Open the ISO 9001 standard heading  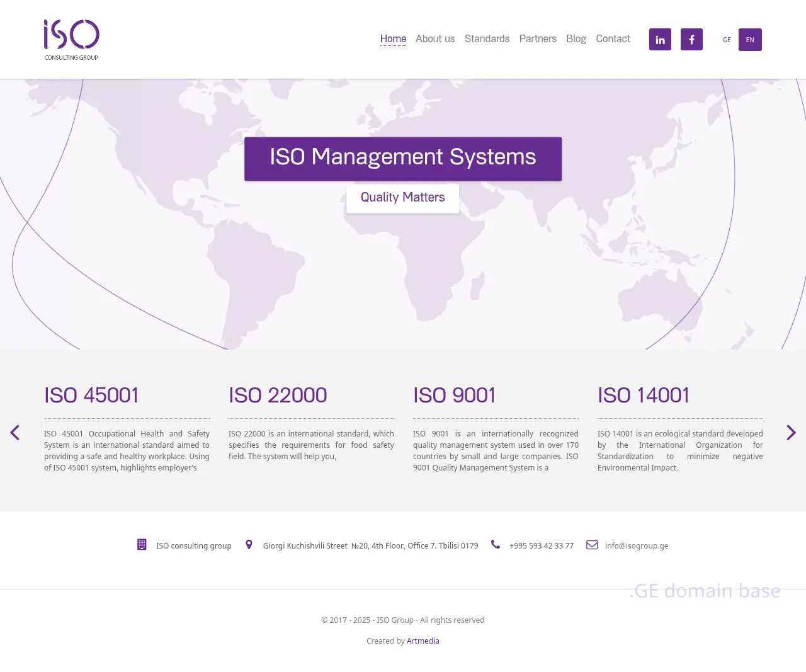pyautogui.click(x=455, y=396)
